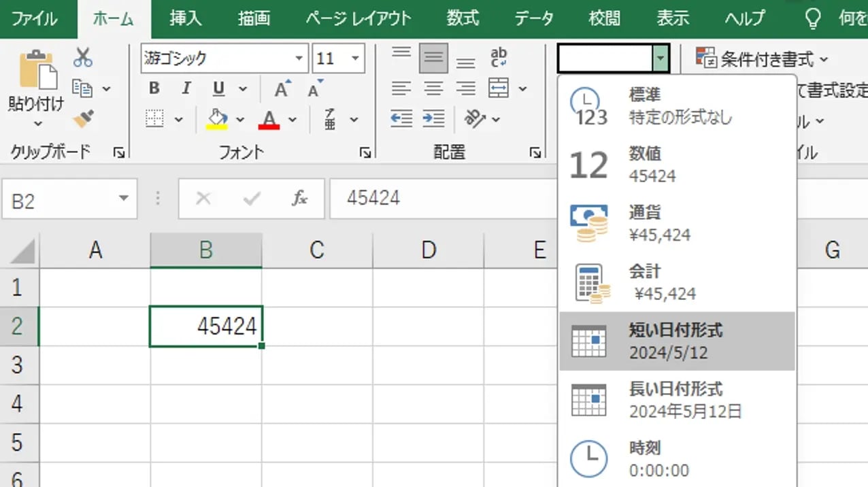Center text horizontally

tap(433, 88)
